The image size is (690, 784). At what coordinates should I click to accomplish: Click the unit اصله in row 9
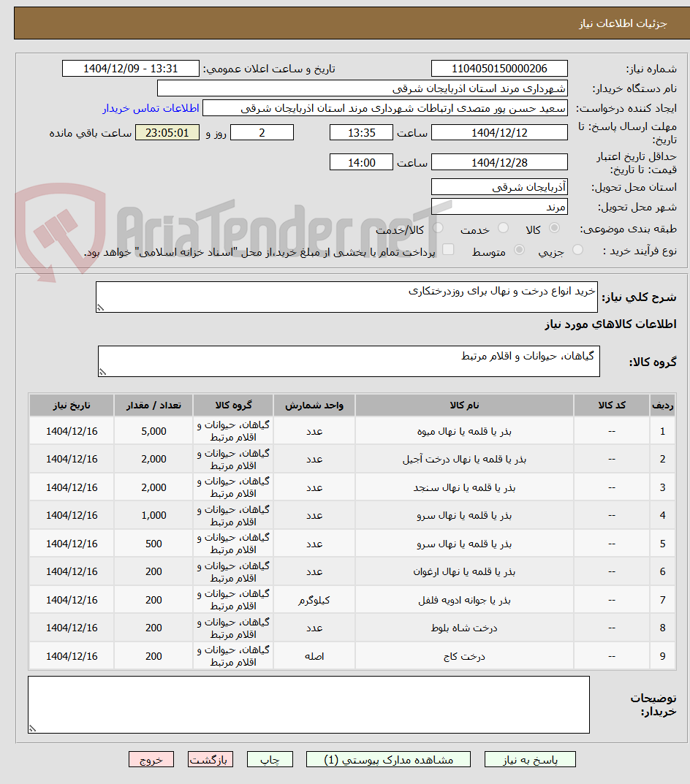pos(314,656)
